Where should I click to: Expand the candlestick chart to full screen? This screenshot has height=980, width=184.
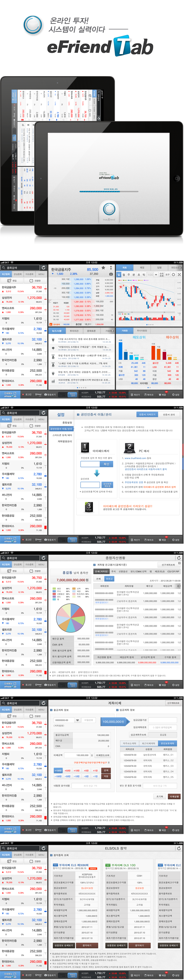(x=179, y=274)
